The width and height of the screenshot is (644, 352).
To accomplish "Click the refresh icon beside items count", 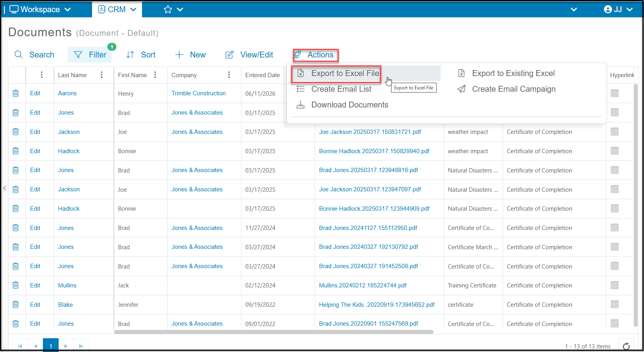I will (626, 346).
